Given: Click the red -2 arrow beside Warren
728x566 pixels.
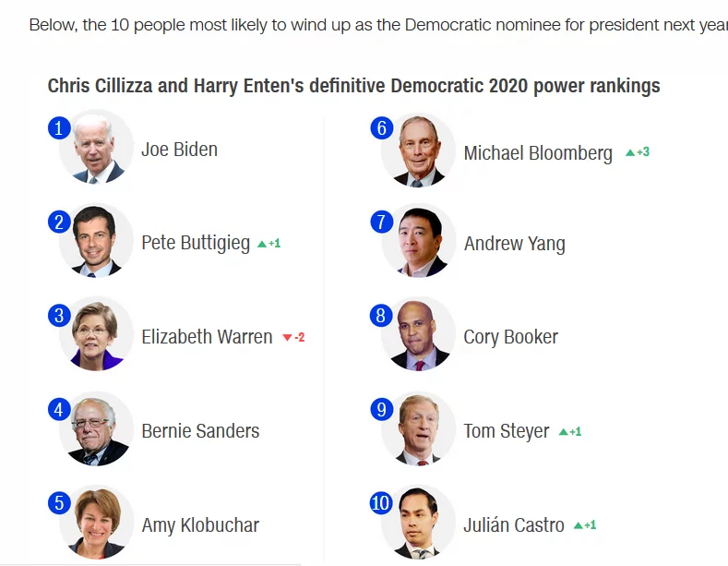Looking at the screenshot, I should [293, 337].
